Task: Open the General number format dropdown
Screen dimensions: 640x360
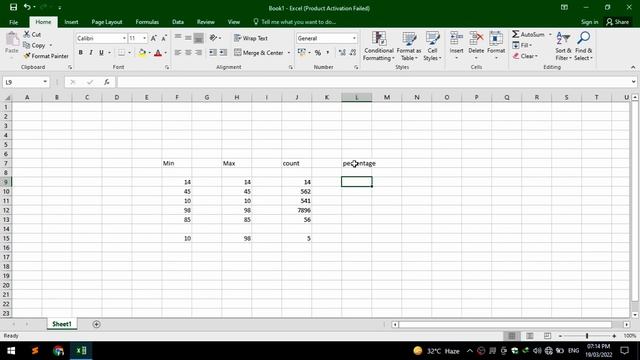Action: pyautogui.click(x=354, y=38)
